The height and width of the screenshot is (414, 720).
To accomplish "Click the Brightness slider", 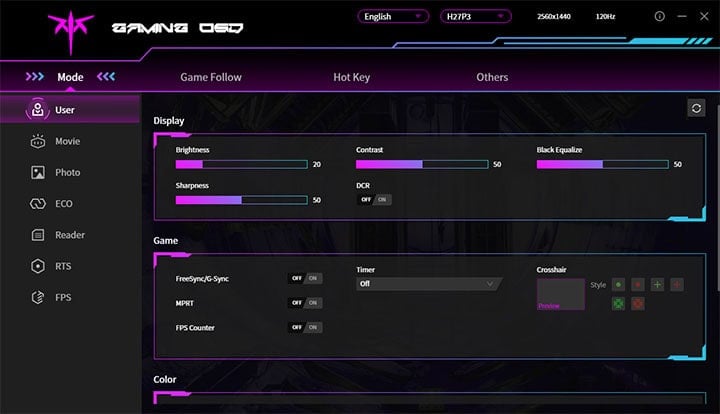I will pyautogui.click(x=241, y=164).
